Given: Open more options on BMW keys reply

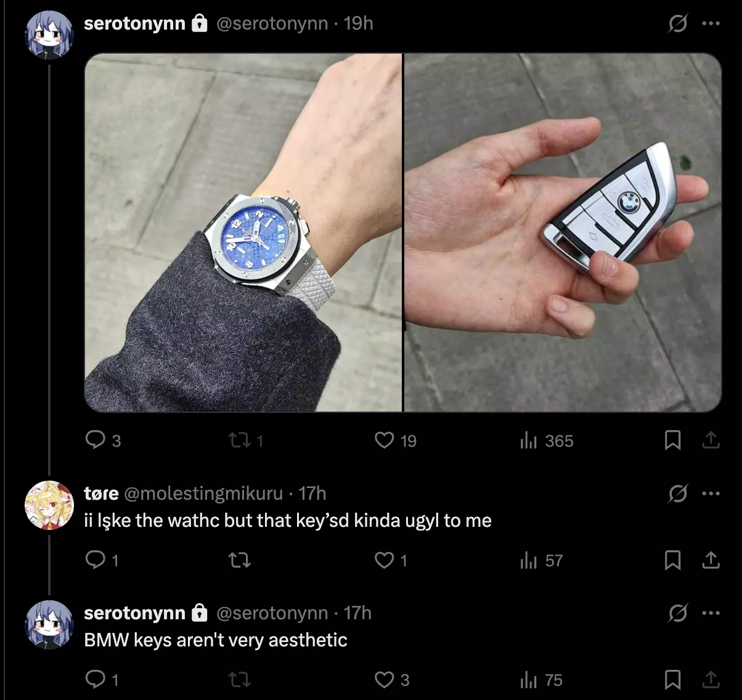Looking at the screenshot, I should click(x=711, y=612).
